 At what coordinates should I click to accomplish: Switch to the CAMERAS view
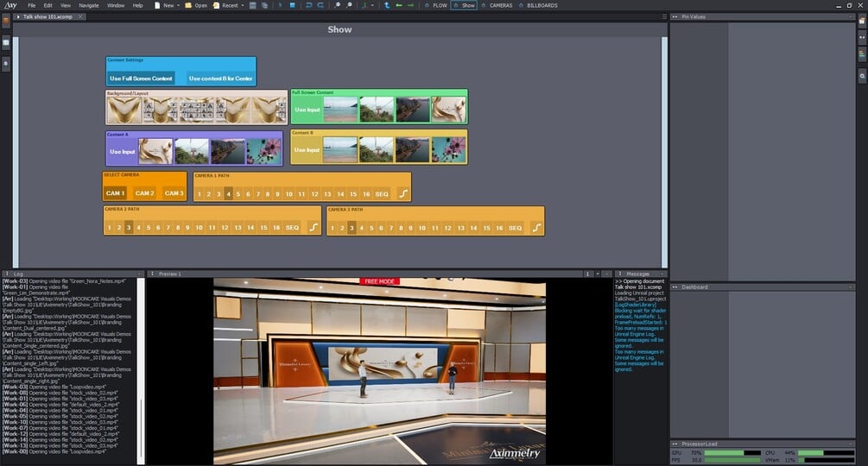pyautogui.click(x=497, y=5)
